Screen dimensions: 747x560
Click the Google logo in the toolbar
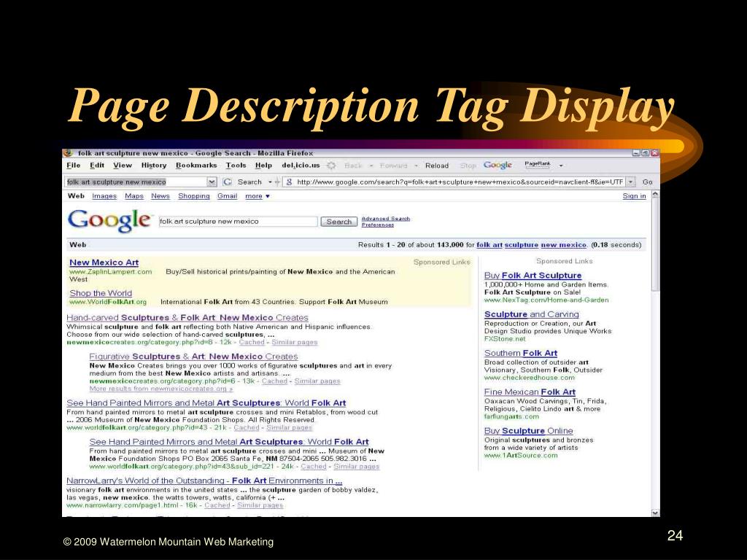[x=498, y=165]
